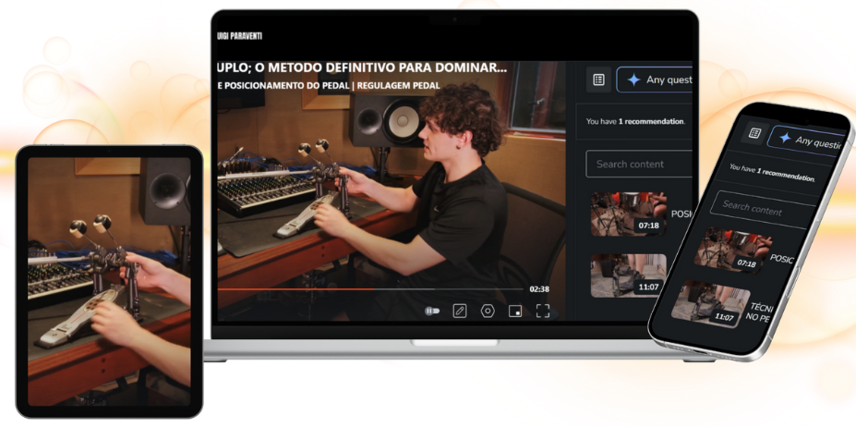Open phone '1 recommendation' notice
Image resolution: width=868 pixels, height=427 pixels.
pyautogui.click(x=772, y=172)
